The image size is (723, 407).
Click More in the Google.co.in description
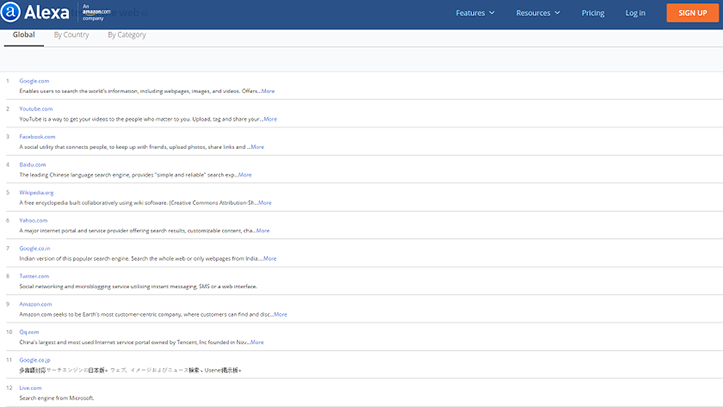coord(270,259)
